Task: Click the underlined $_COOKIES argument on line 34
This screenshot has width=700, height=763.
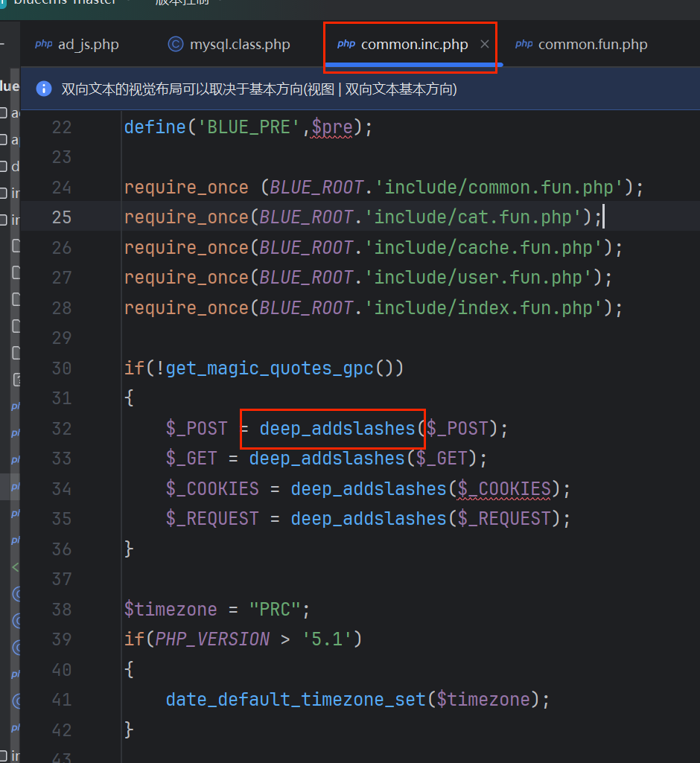Action: point(504,489)
